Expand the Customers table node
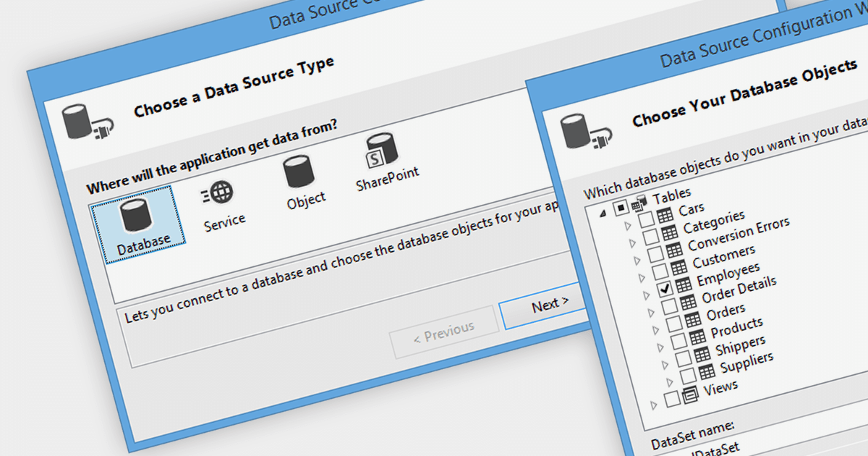Viewport: 868px width, 456px height. pyautogui.click(x=637, y=259)
